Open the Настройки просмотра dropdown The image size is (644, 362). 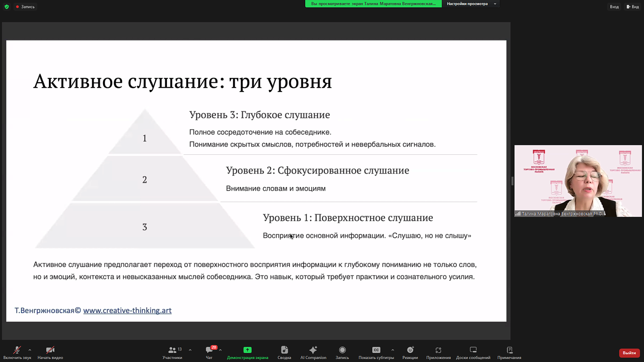(x=471, y=3)
